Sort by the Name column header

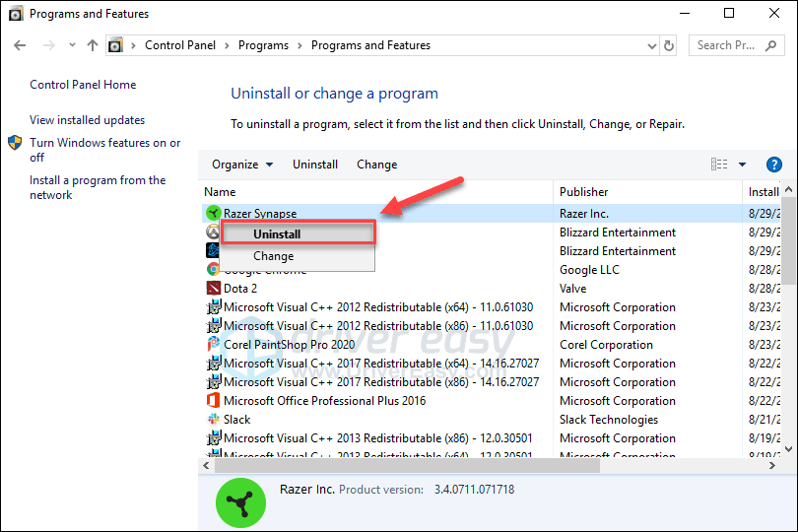point(220,192)
